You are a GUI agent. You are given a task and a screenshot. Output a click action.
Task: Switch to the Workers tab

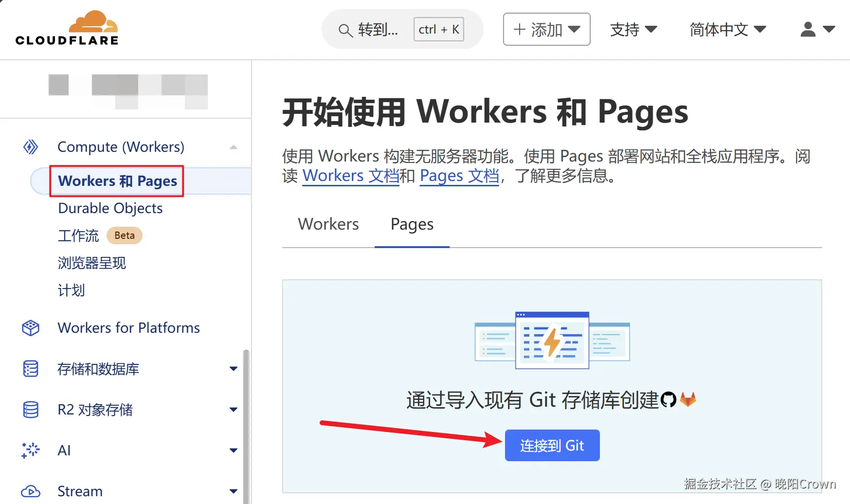[328, 224]
